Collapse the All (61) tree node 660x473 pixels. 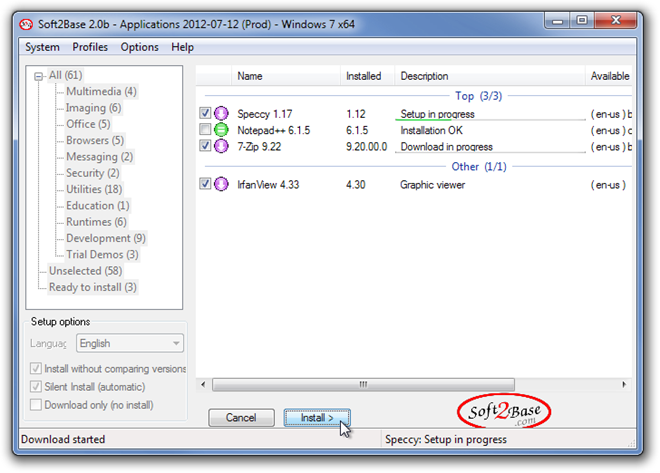pyautogui.click(x=38, y=76)
